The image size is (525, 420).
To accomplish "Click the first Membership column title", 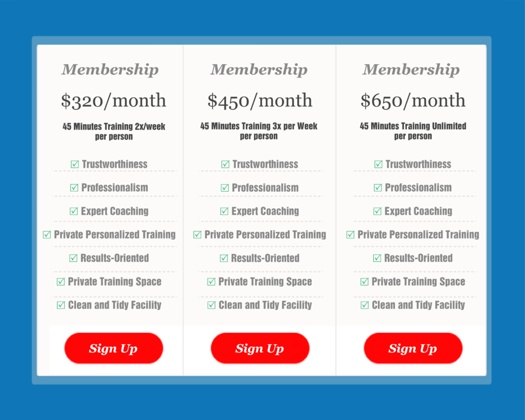I will tap(110, 69).
